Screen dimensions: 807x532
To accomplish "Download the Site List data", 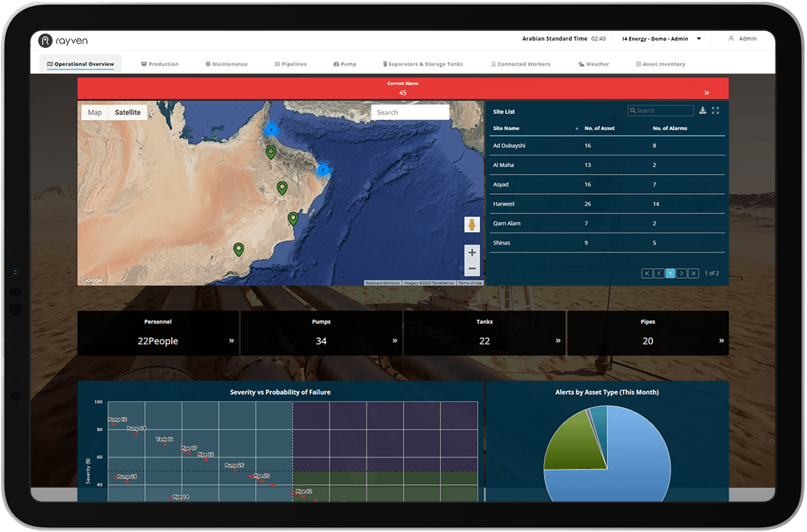I will pyautogui.click(x=703, y=110).
